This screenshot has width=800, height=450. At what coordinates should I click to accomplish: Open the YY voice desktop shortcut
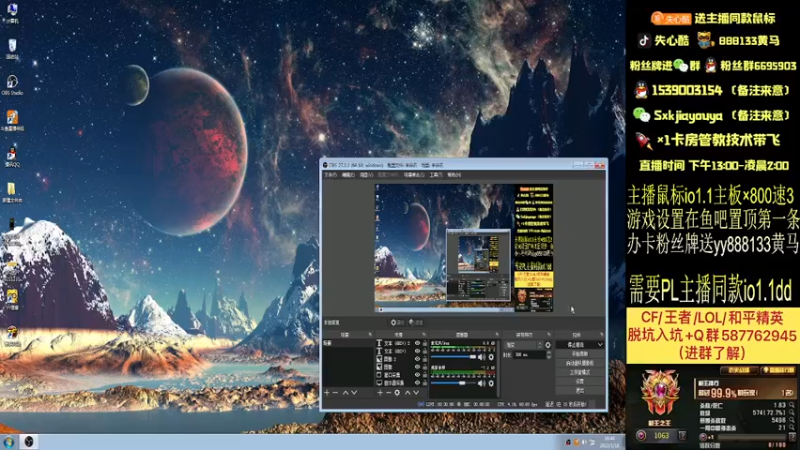pyautogui.click(x=12, y=300)
